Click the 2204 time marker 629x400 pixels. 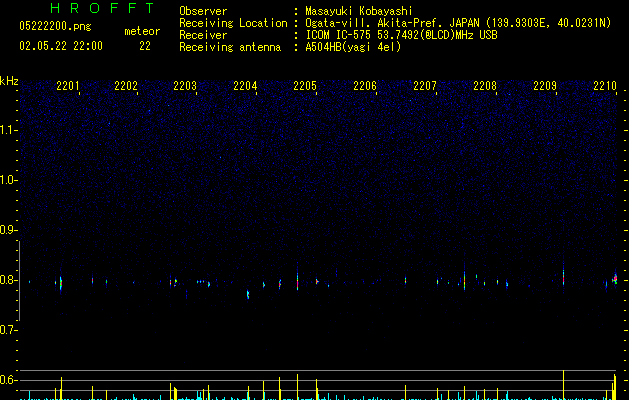[x=245, y=86]
